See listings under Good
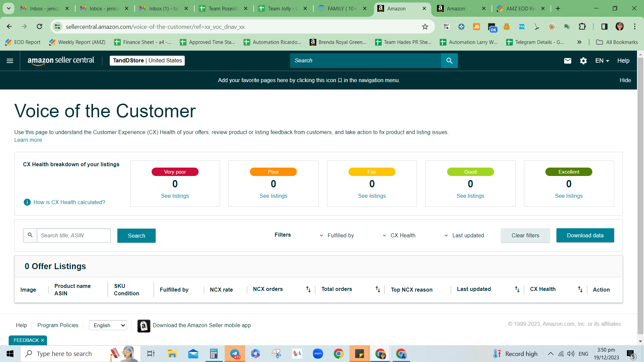Image resolution: width=644 pixels, height=362 pixels. pyautogui.click(x=470, y=196)
